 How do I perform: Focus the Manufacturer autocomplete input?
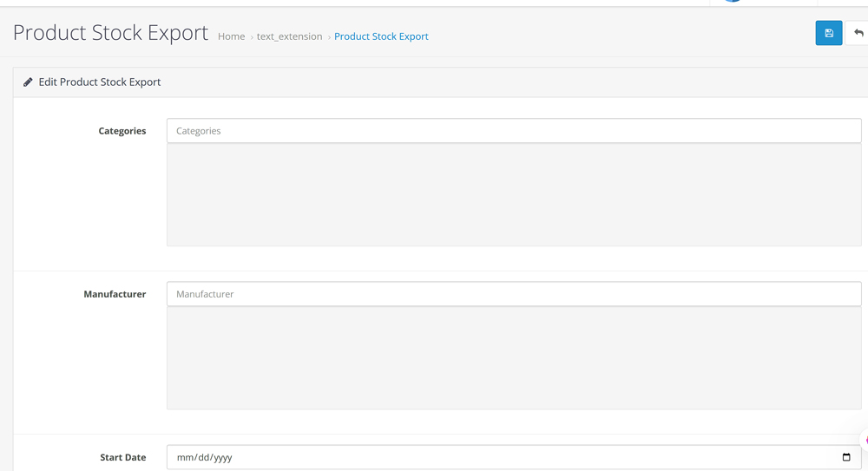tap(513, 294)
